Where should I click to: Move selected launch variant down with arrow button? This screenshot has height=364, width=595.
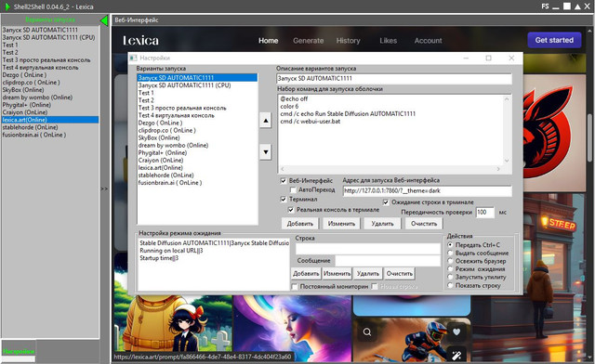click(x=266, y=152)
